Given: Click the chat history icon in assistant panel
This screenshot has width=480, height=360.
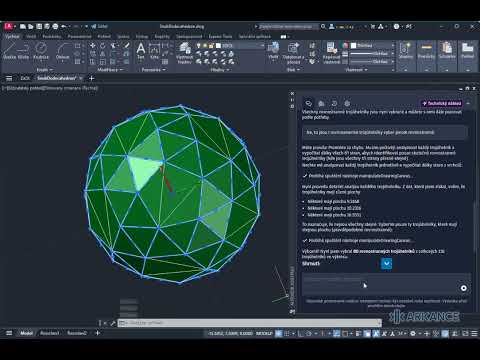Looking at the screenshot, I should (334, 104).
